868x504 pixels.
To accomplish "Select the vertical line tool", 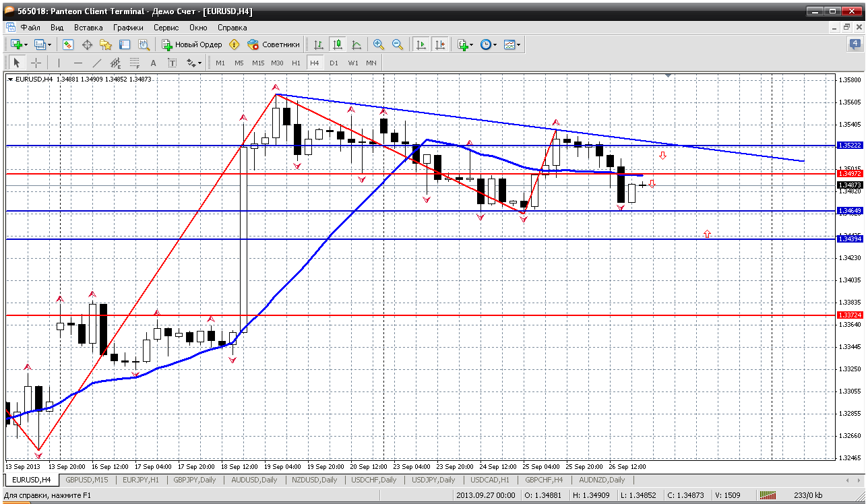I will click(x=59, y=63).
